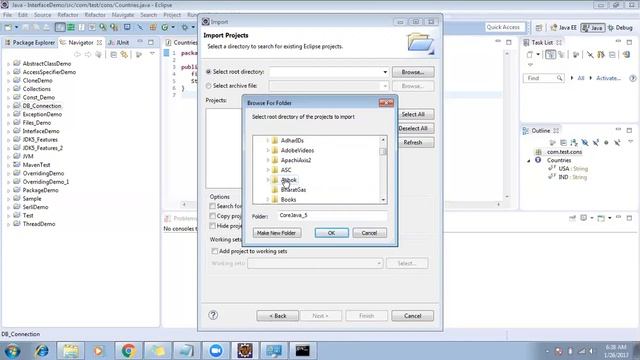
Task: Click the New wizard icon in Eclipse toolbar
Action: 8,27
